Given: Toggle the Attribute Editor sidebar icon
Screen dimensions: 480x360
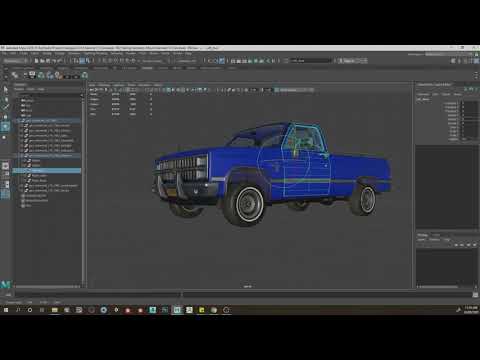Looking at the screenshot, I should [x=466, y=61].
